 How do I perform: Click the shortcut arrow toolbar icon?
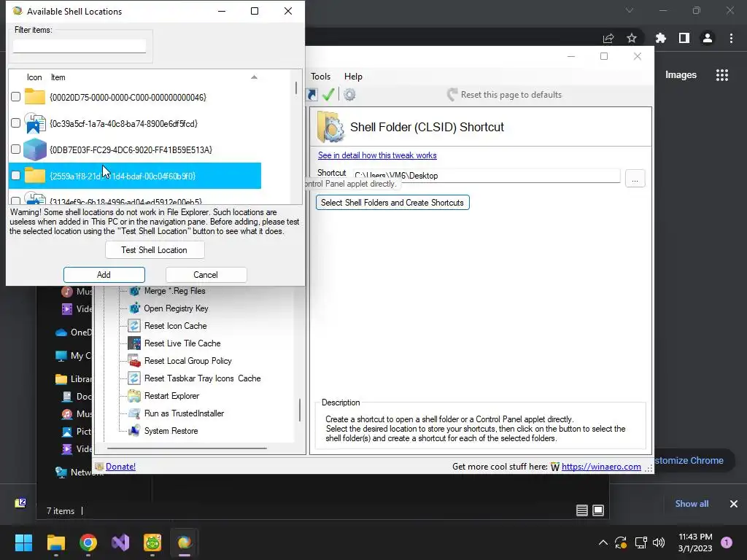click(x=311, y=94)
